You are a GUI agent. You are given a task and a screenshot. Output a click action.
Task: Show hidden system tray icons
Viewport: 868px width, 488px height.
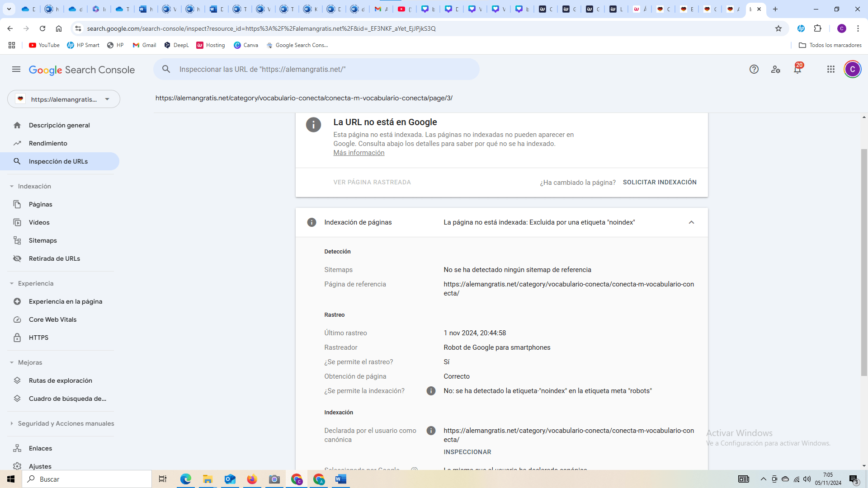763,479
